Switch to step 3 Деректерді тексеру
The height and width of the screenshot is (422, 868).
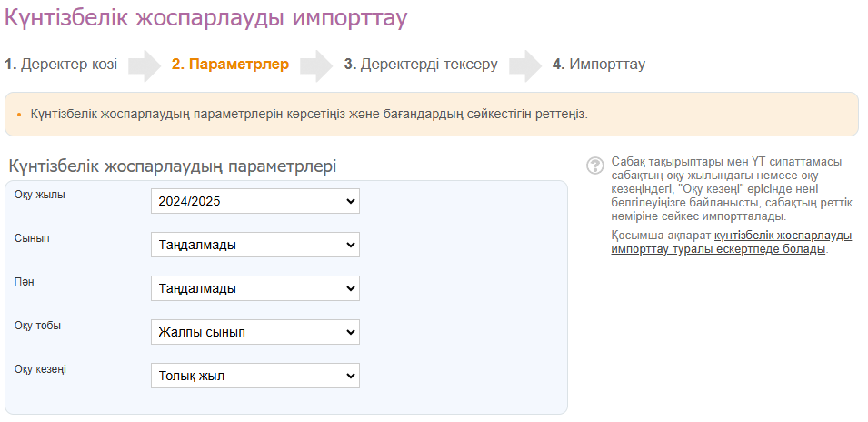coord(421,65)
